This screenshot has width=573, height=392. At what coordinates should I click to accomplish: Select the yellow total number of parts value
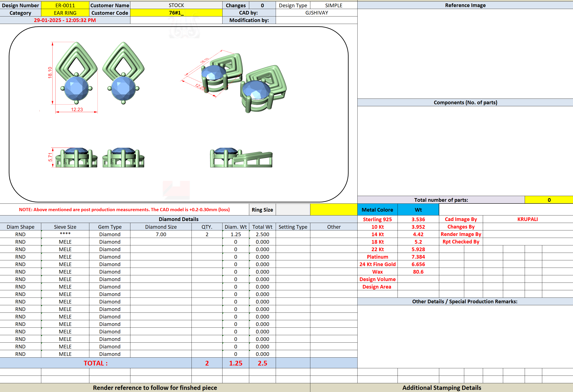click(549, 200)
